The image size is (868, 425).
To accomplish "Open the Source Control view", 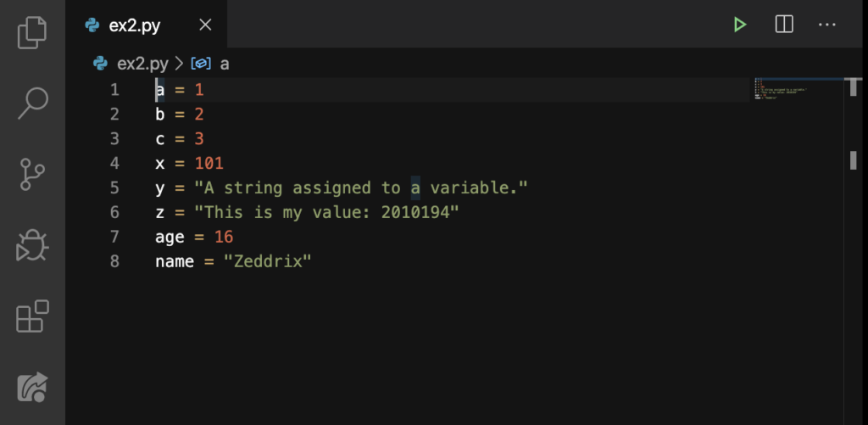I will coord(32,174).
